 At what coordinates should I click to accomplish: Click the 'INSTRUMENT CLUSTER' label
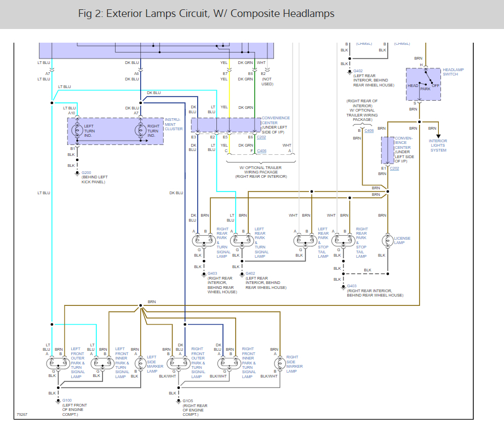pos(174,124)
